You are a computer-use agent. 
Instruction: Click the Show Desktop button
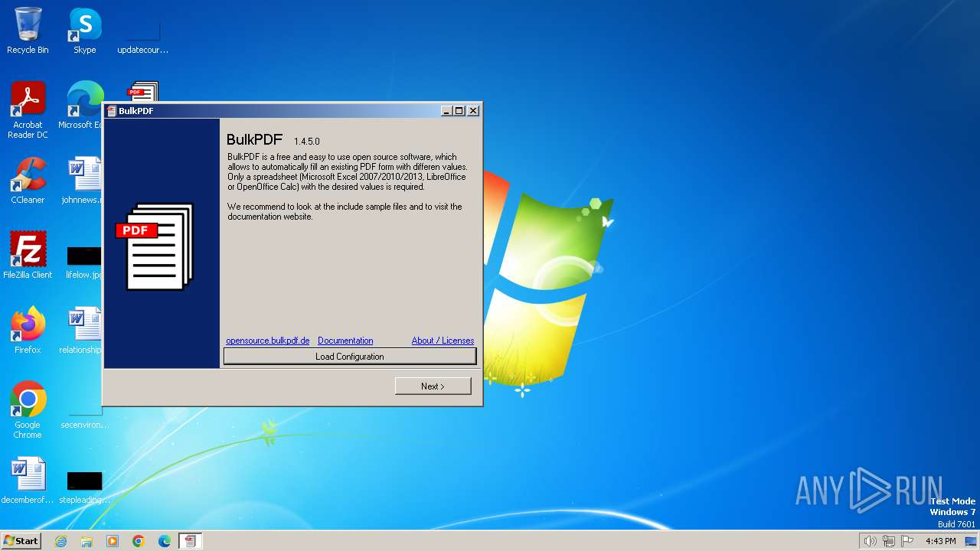[x=972, y=541]
